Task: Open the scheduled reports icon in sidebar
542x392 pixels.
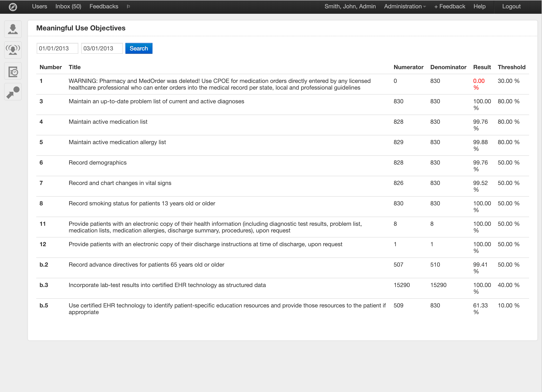Action: click(x=13, y=71)
